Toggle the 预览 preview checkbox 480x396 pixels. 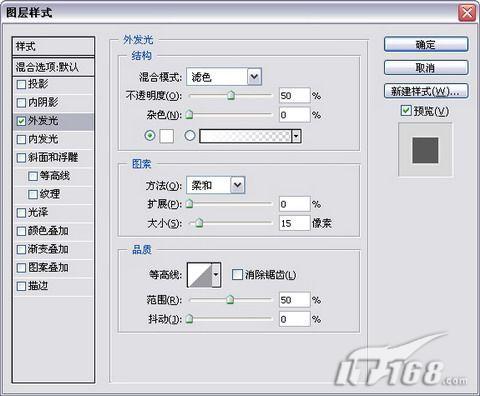pyautogui.click(x=405, y=111)
